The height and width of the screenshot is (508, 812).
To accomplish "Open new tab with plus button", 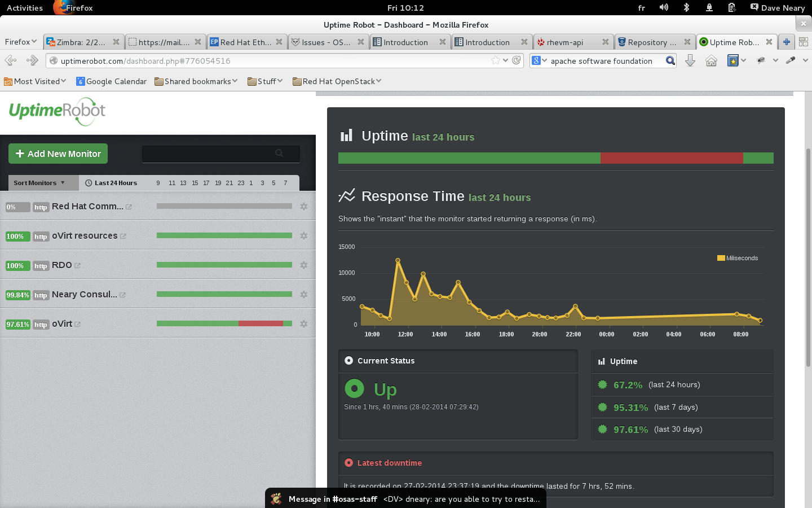I will (786, 42).
